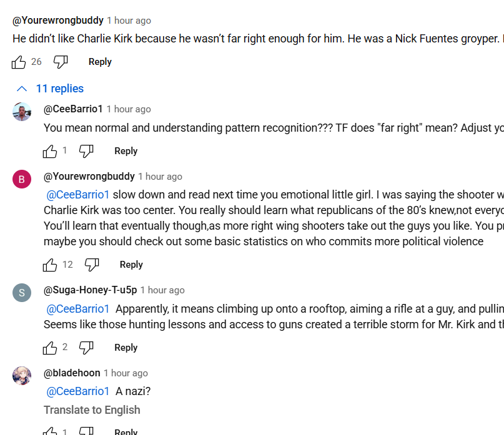Translate @bladehoon's comment to English
Image resolution: width=504 pixels, height=435 pixels.
coord(92,410)
